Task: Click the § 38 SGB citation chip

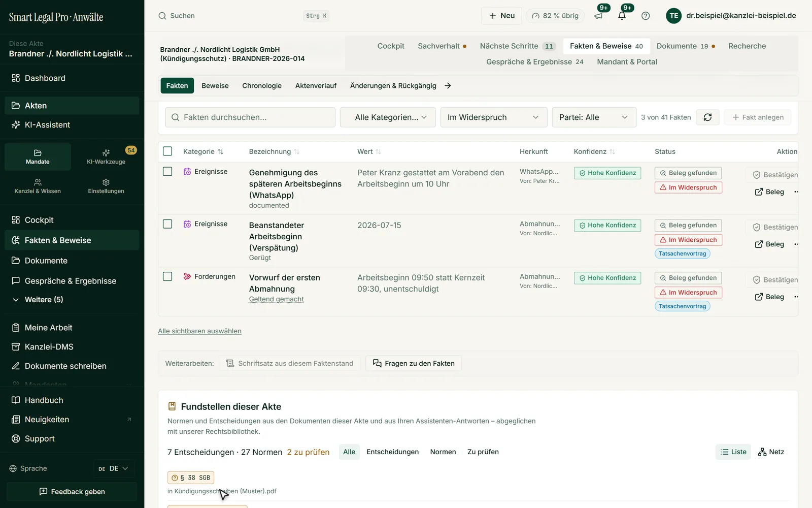Action: click(x=191, y=478)
